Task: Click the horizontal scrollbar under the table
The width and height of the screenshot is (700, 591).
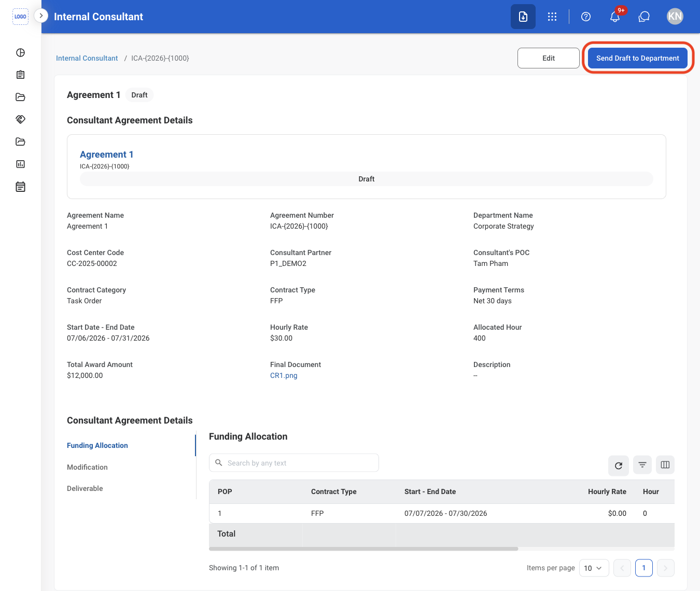Action: coord(363,548)
